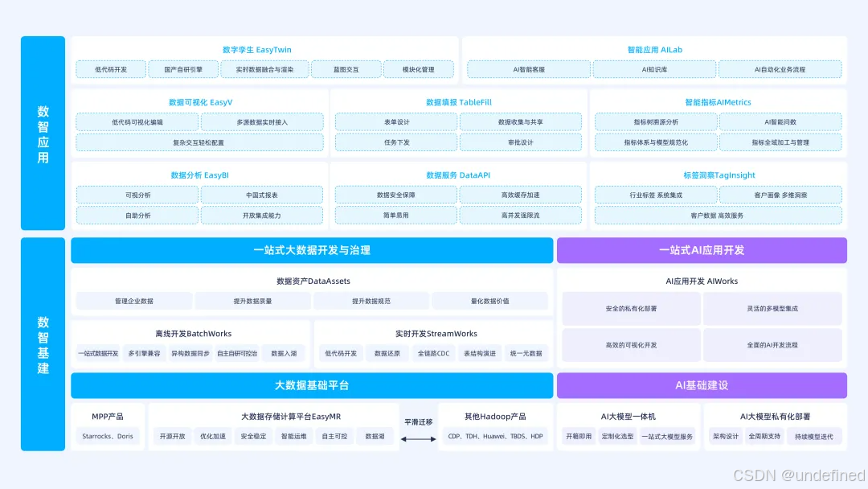Viewport: 868px width, 489px height.
Task: Click the 指标全域加工与管理 box
Action: (780, 142)
